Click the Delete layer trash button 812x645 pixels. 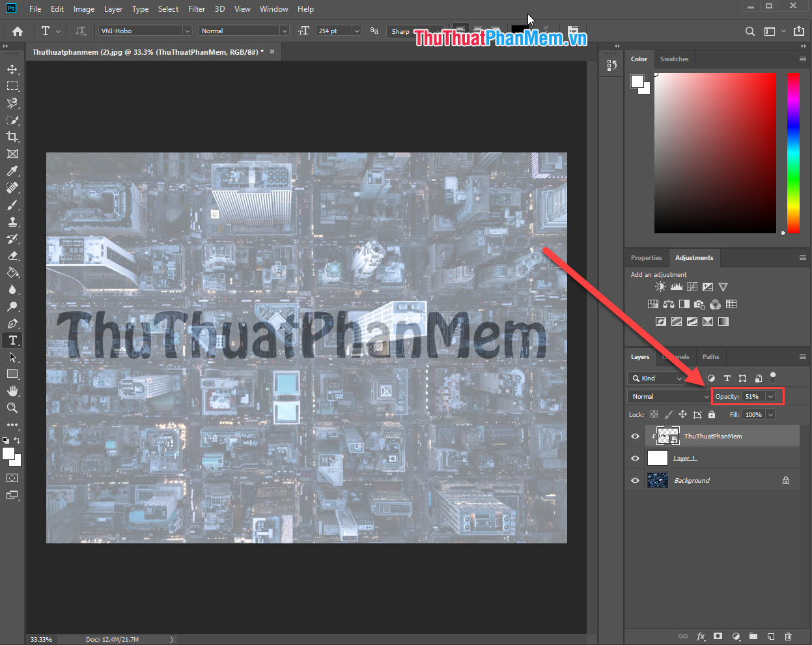tap(788, 637)
